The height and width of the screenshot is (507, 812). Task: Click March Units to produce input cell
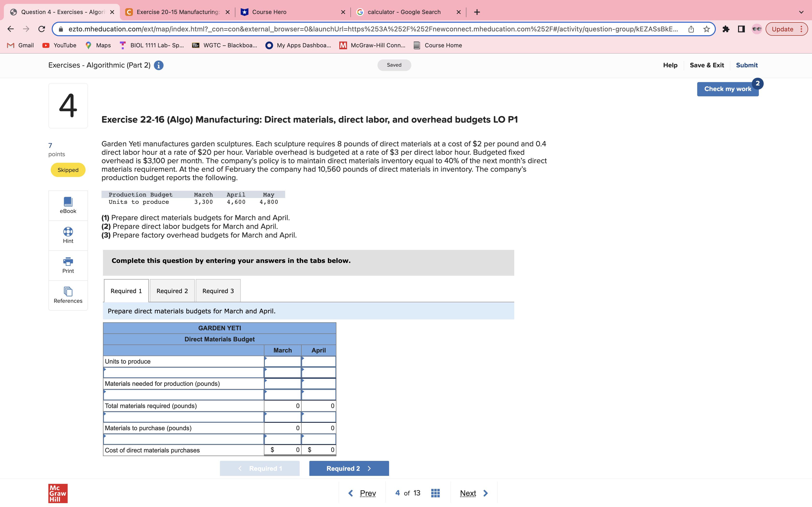[283, 361]
